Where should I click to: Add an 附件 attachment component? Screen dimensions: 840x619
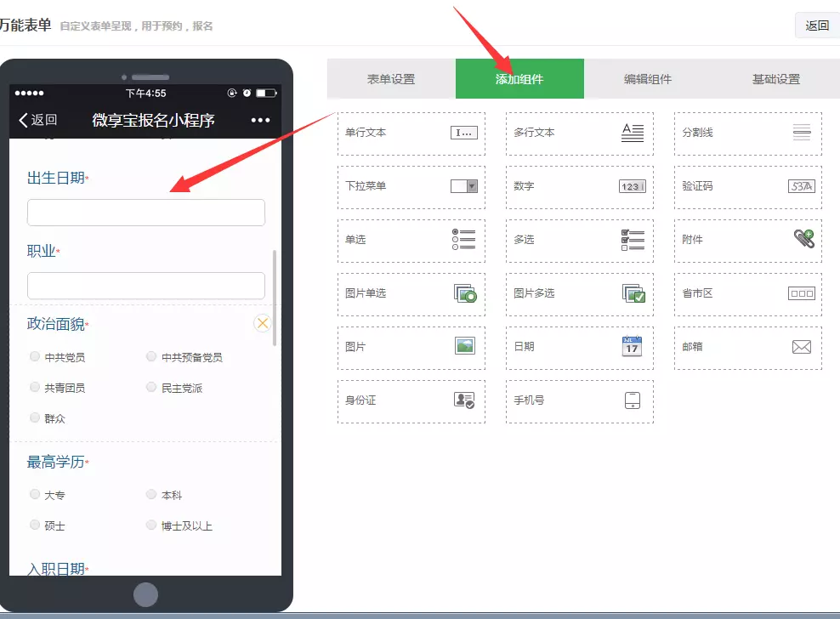(746, 240)
